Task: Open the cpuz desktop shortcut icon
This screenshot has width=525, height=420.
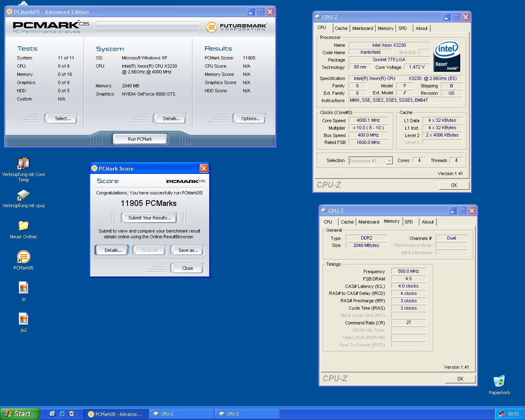Action: click(23, 195)
